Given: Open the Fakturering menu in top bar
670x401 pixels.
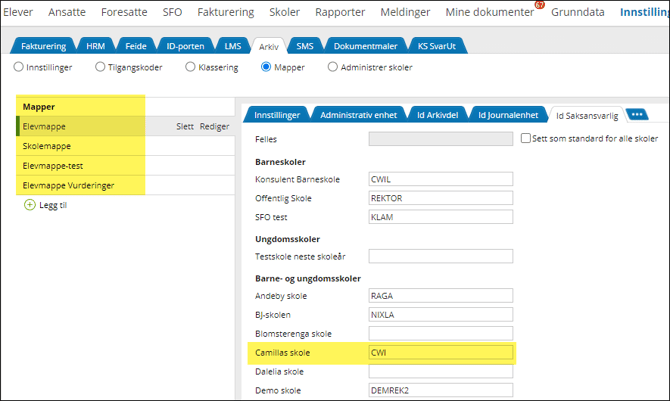Looking at the screenshot, I should coord(231,12).
